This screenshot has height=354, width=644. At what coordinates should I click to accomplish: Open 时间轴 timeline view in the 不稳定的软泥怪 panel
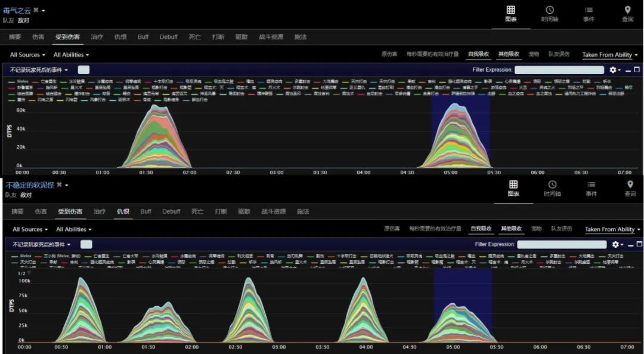pyautogui.click(x=552, y=188)
